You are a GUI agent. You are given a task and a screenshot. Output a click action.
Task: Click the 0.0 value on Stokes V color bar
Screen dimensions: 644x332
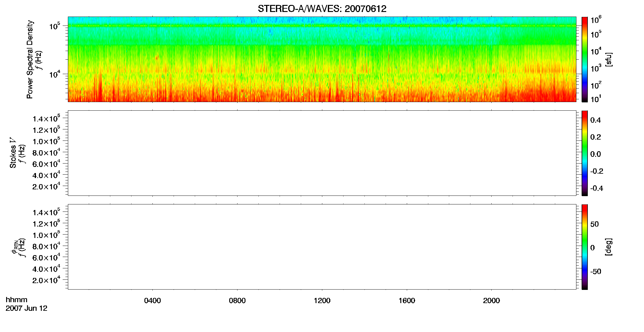coord(595,154)
